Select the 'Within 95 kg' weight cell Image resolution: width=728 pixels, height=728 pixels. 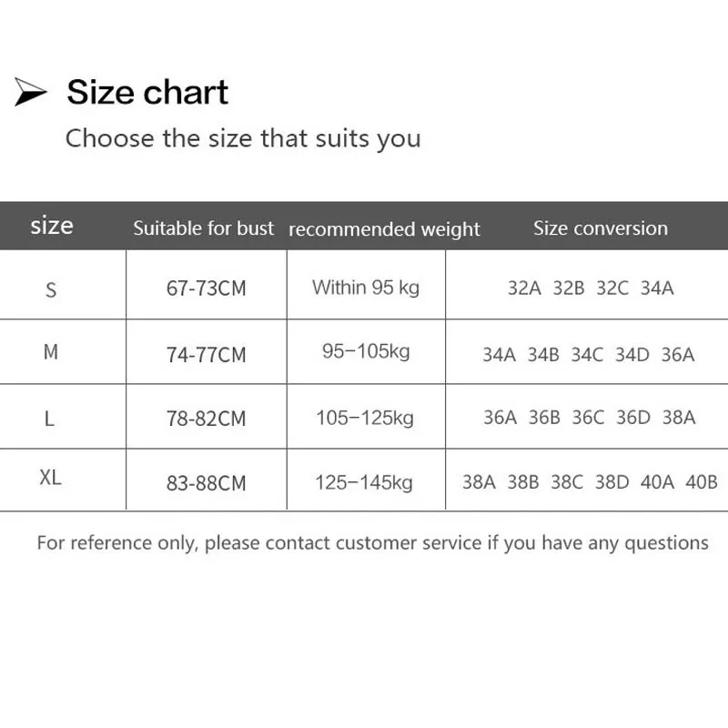(x=366, y=288)
